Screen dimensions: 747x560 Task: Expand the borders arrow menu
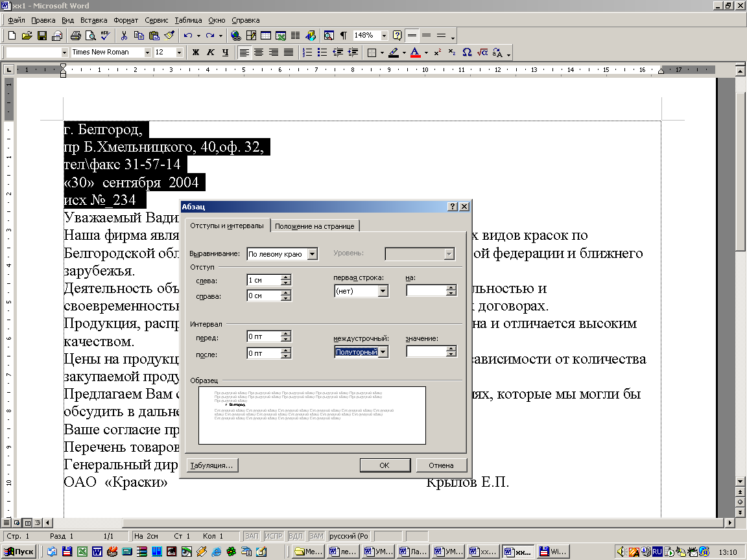(x=382, y=52)
